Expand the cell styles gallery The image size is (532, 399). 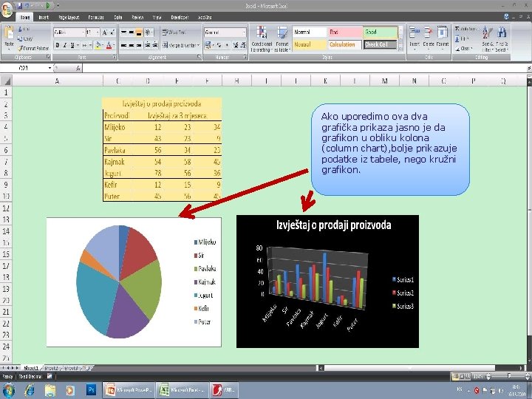400,48
